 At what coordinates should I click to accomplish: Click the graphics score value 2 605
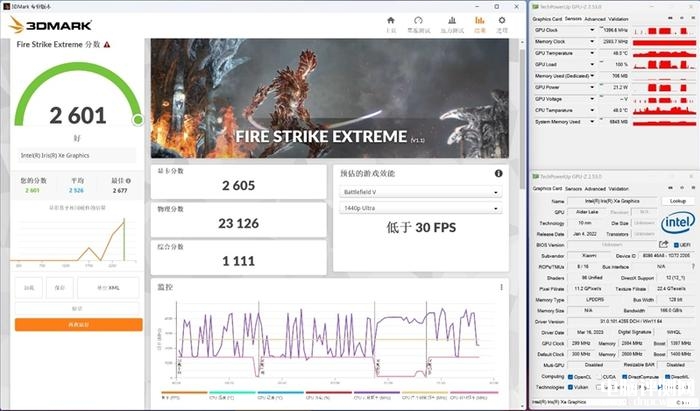click(238, 186)
